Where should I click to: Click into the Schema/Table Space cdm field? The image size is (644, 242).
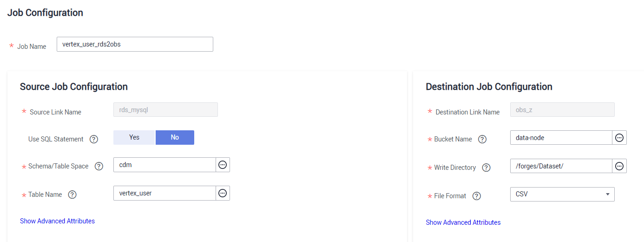point(164,165)
